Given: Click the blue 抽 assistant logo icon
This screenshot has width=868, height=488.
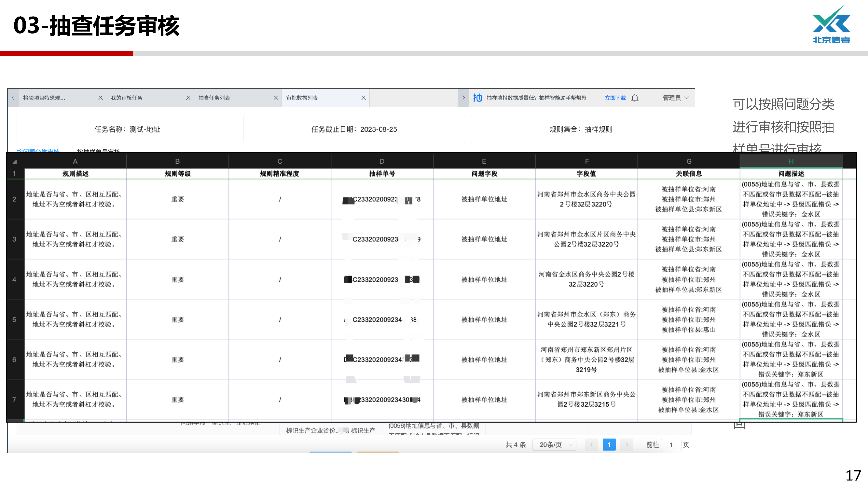Looking at the screenshot, I should 477,98.
